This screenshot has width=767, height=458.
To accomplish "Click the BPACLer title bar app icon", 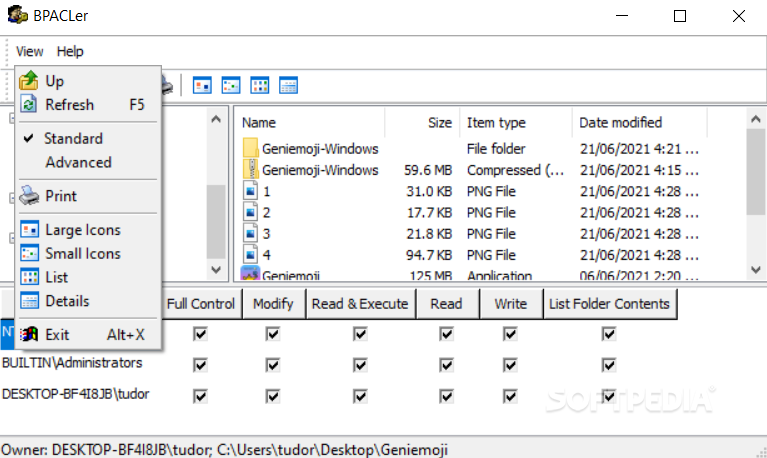I will coord(18,15).
